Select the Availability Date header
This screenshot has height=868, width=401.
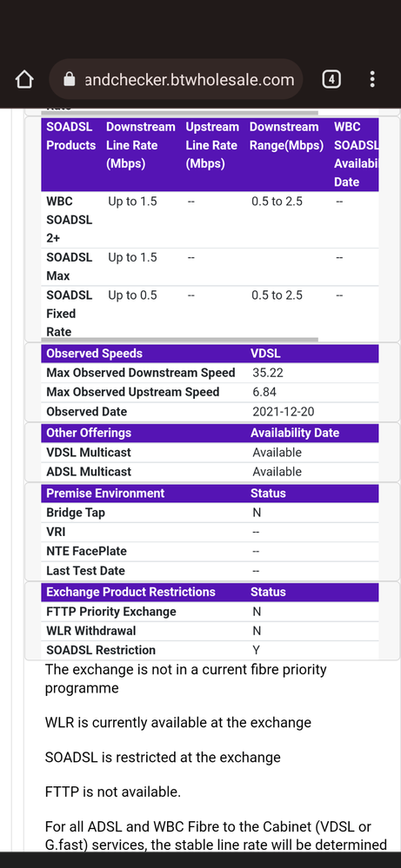pos(295,433)
